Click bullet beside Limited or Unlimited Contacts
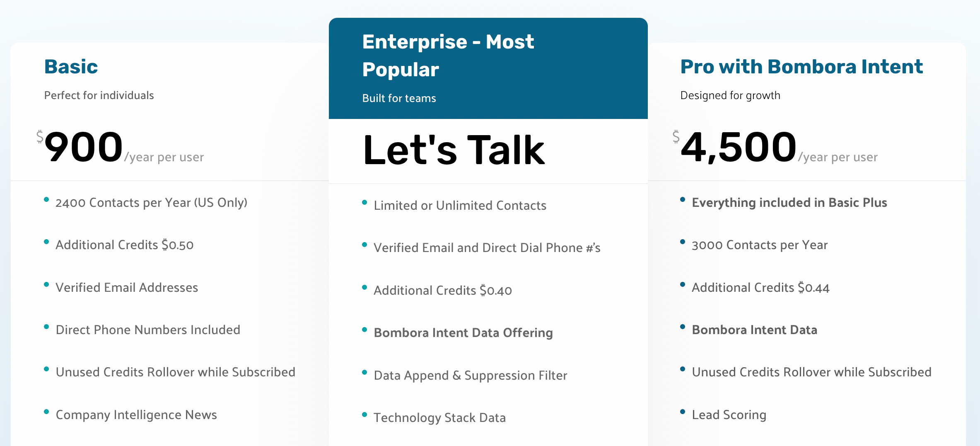980x446 pixels. [364, 202]
